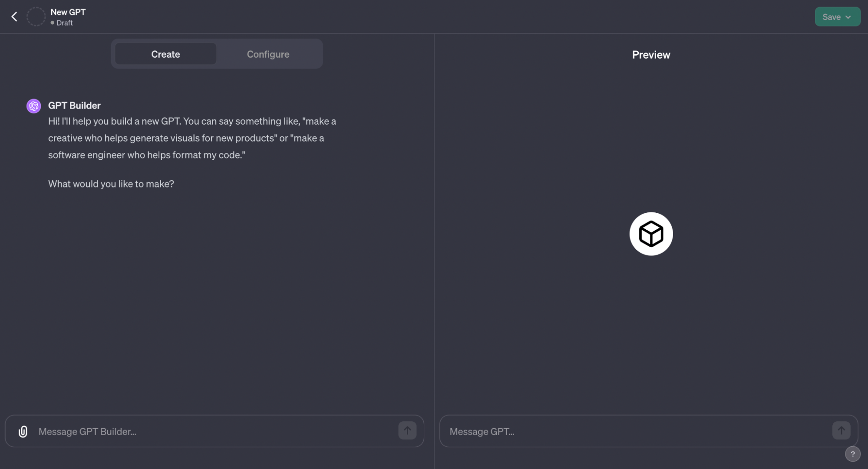Screen dimensions: 868x469
Task: Click the send arrow in GPT Builder input
Action: pyautogui.click(x=407, y=431)
